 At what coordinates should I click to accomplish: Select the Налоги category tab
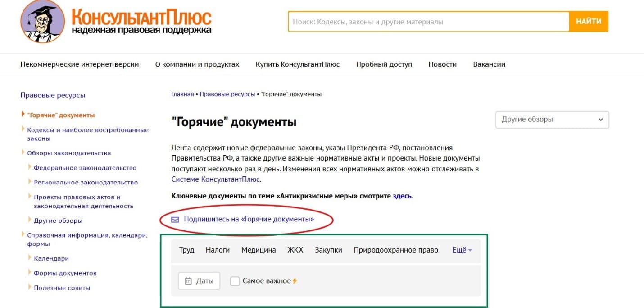coord(218,250)
